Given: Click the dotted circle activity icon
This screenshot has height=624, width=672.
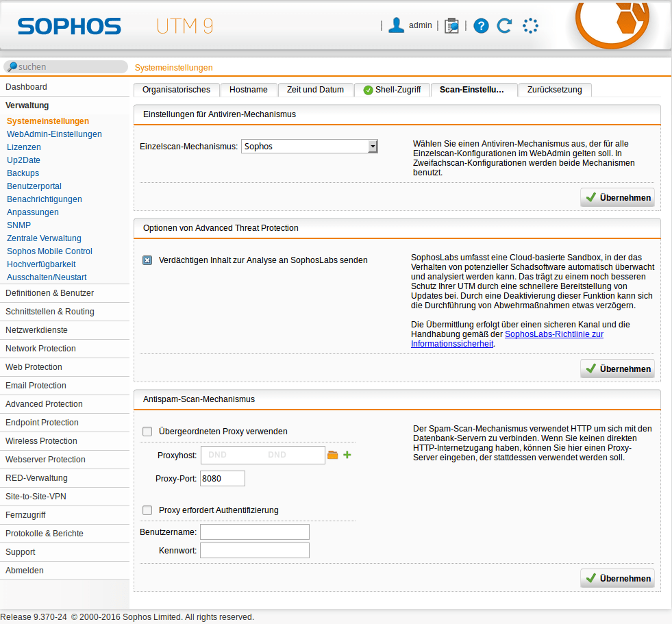Looking at the screenshot, I should [530, 26].
